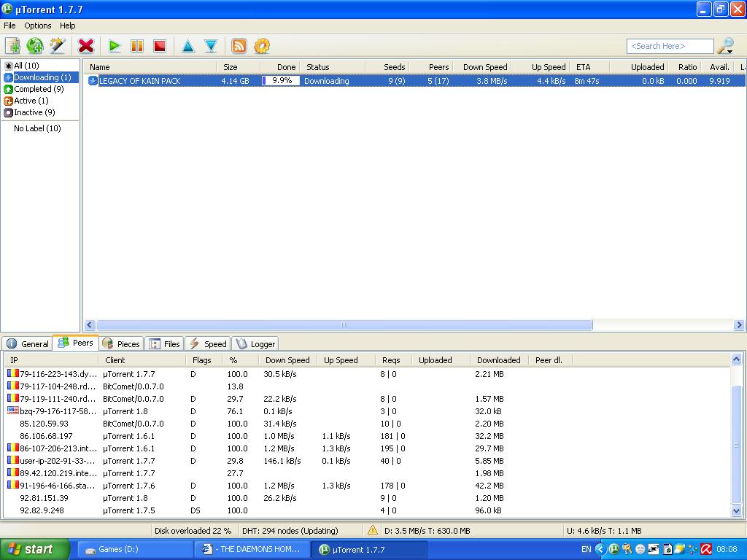Click DHT: 294 nodes status bar entry
Screen dimensions: 747x560
pos(290,531)
